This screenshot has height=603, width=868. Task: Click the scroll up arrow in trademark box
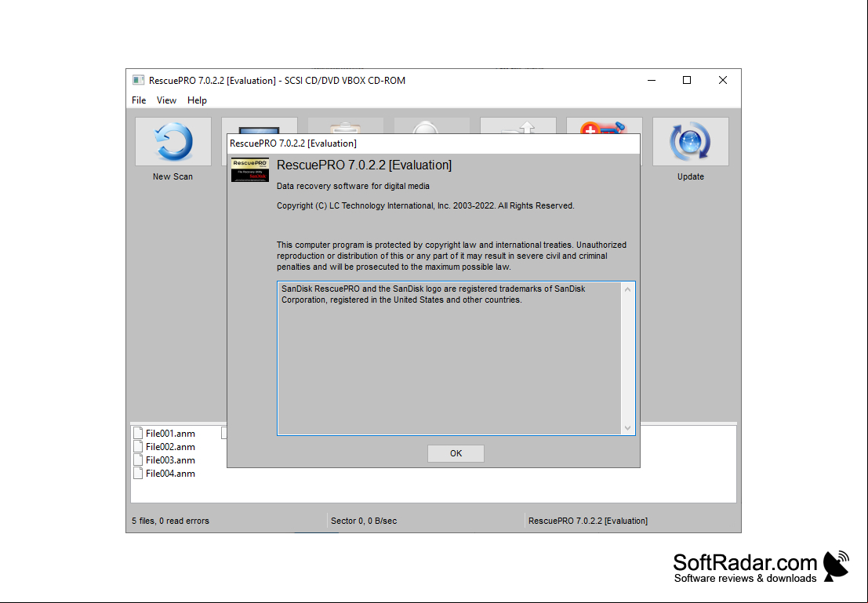pos(628,289)
